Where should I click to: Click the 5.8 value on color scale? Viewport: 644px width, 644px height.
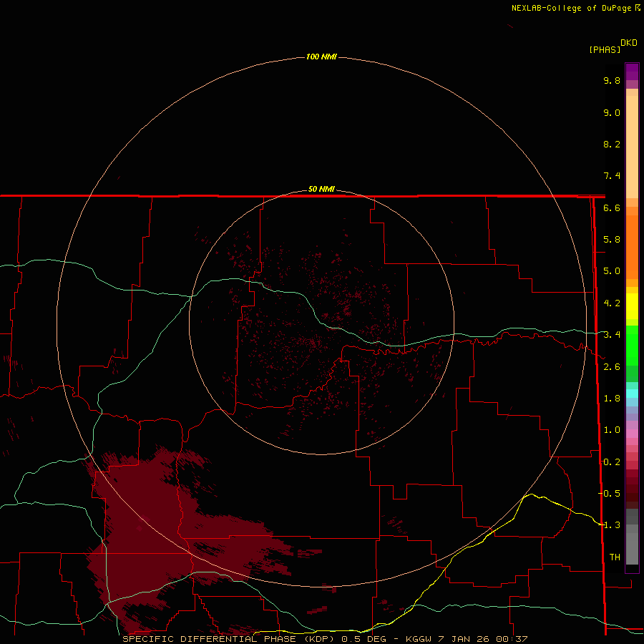pyautogui.click(x=612, y=240)
